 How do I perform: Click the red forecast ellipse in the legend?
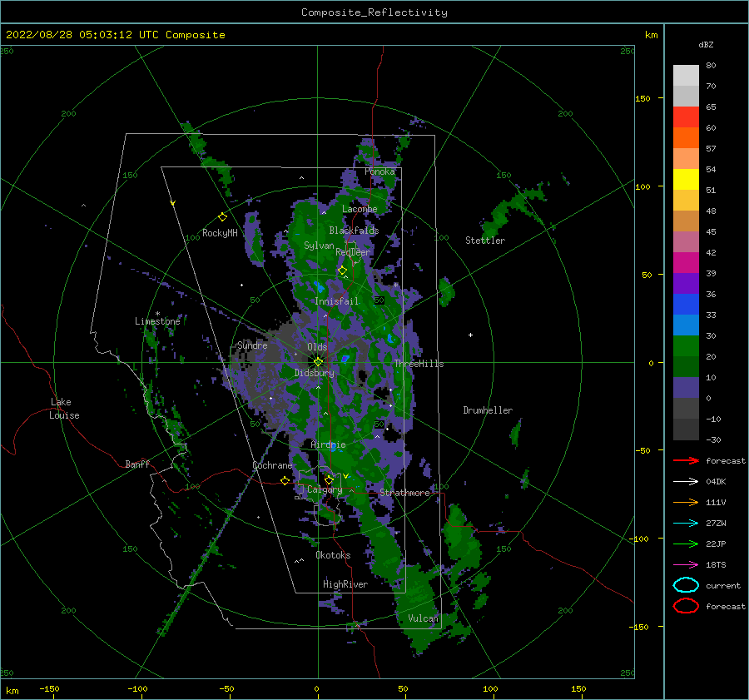pyautogui.click(x=686, y=606)
